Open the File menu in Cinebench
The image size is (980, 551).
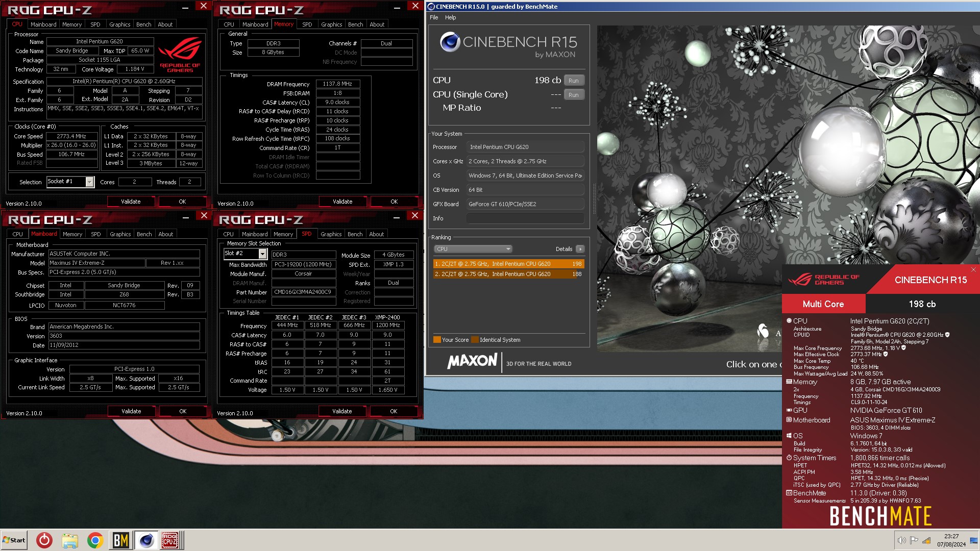coord(434,17)
